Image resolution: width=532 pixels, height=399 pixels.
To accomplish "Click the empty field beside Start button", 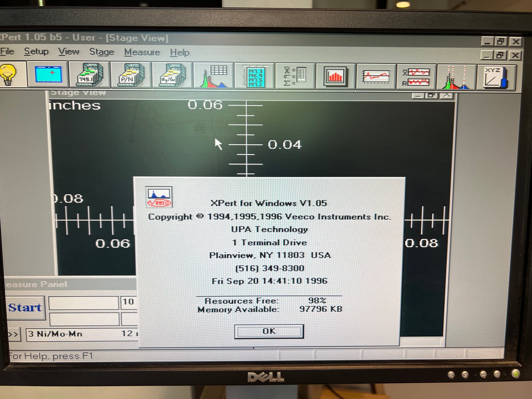I will (x=83, y=303).
